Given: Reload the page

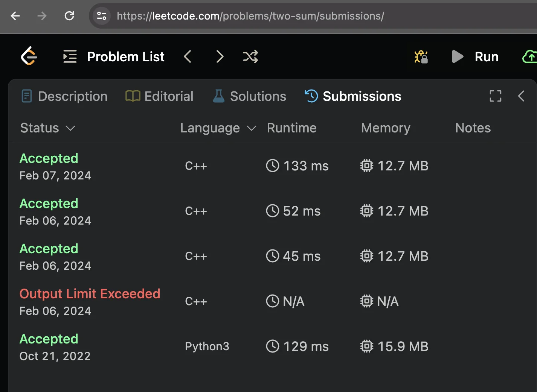Looking at the screenshot, I should tap(69, 16).
